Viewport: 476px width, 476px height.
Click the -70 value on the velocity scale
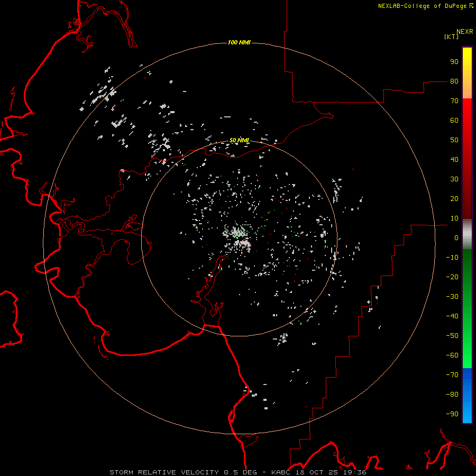click(x=452, y=375)
